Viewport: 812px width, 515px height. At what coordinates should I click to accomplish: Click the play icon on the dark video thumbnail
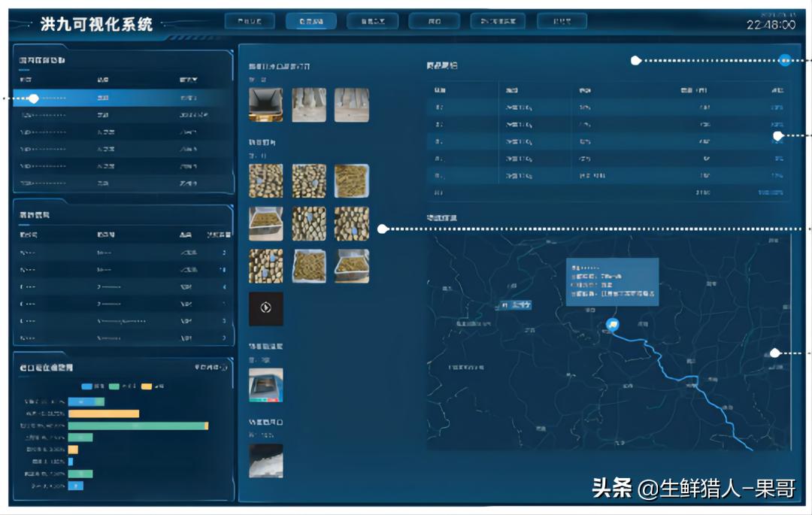[267, 309]
